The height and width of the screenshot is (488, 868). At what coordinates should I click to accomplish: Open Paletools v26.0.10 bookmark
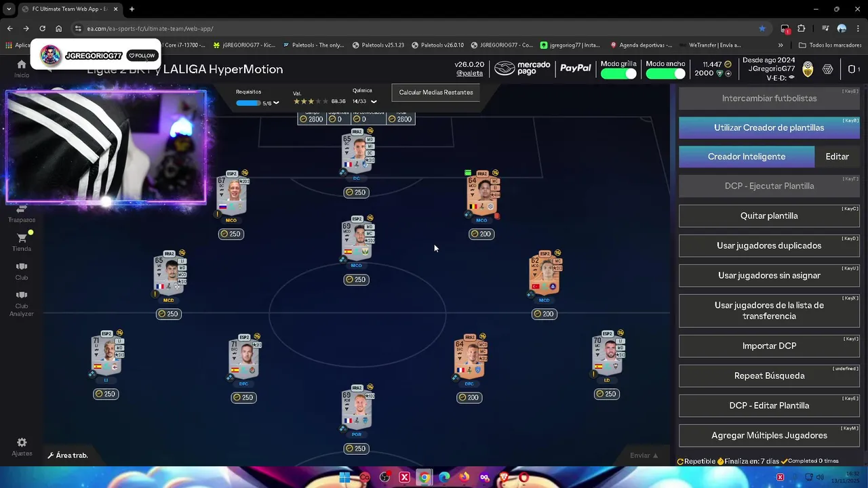pos(437,45)
